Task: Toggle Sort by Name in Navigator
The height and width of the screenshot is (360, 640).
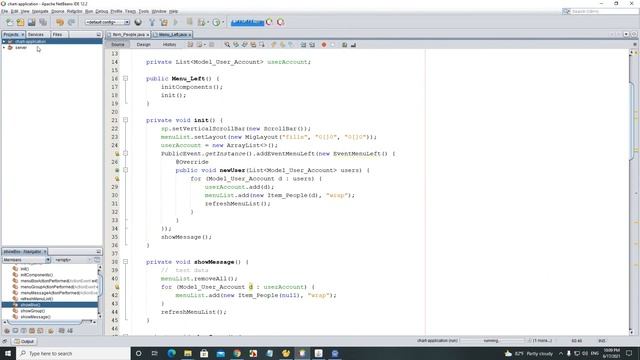Action: click(61, 331)
